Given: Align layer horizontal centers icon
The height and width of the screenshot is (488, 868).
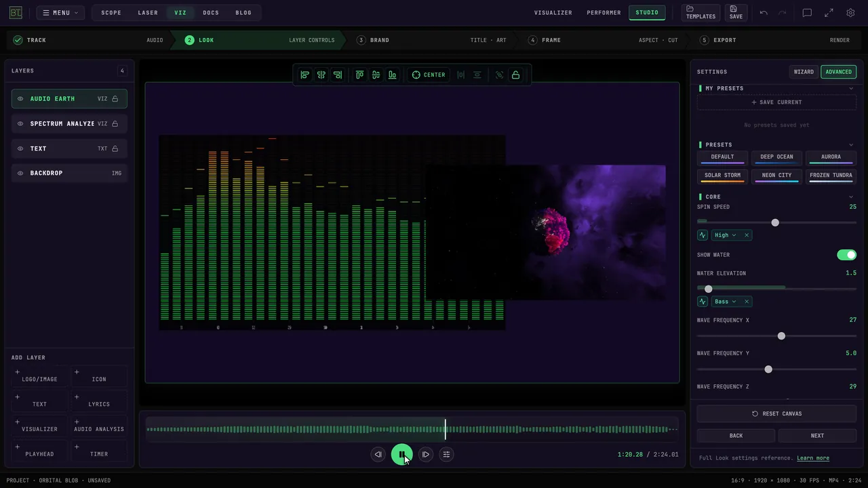Looking at the screenshot, I should coord(321,75).
